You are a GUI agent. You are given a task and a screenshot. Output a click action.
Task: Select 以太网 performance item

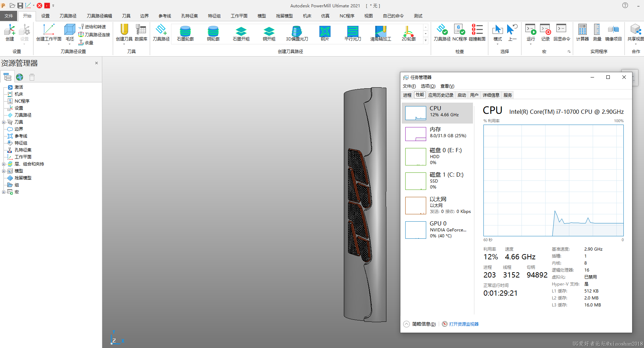click(437, 205)
